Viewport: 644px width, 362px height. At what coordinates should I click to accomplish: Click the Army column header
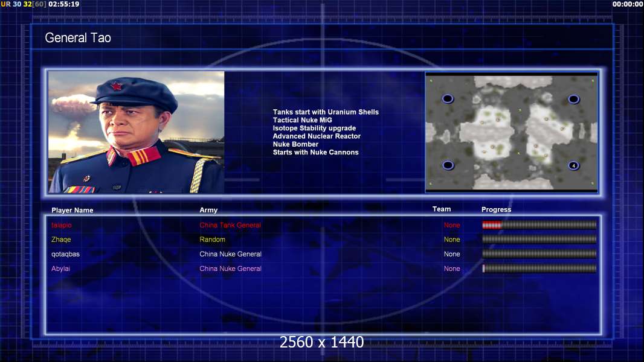tap(208, 210)
